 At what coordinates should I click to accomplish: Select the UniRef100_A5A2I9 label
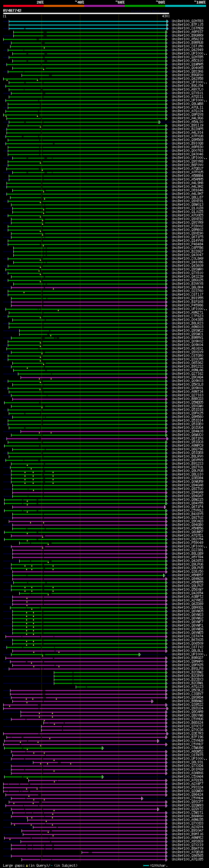[x=187, y=39]
